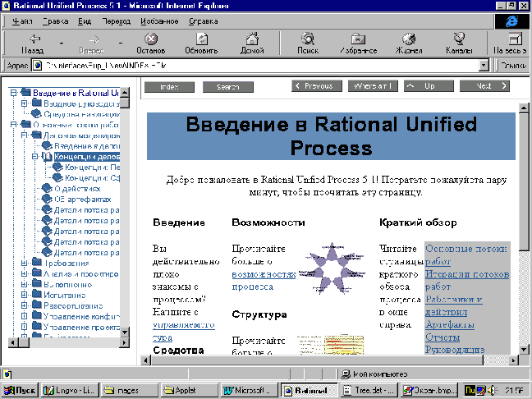
Task: Open the 'Отчеты' link
Action: [443, 337]
